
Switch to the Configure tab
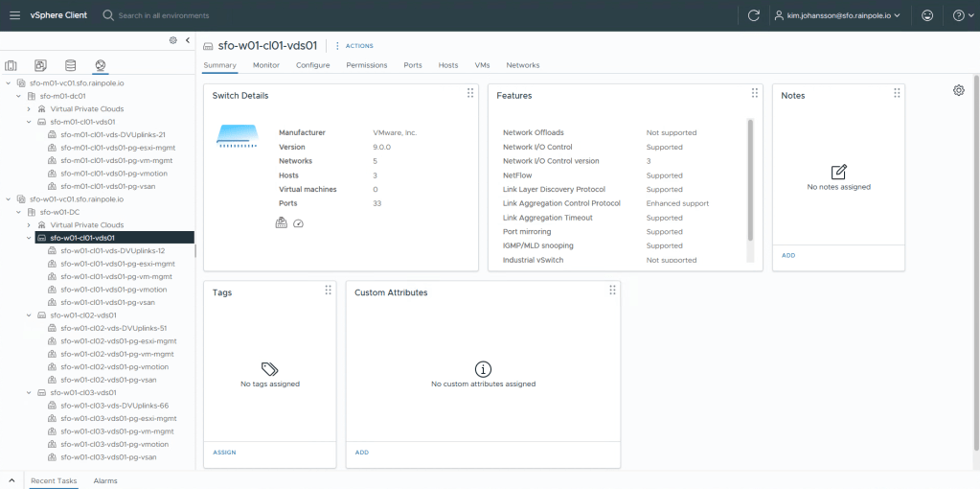pos(312,65)
